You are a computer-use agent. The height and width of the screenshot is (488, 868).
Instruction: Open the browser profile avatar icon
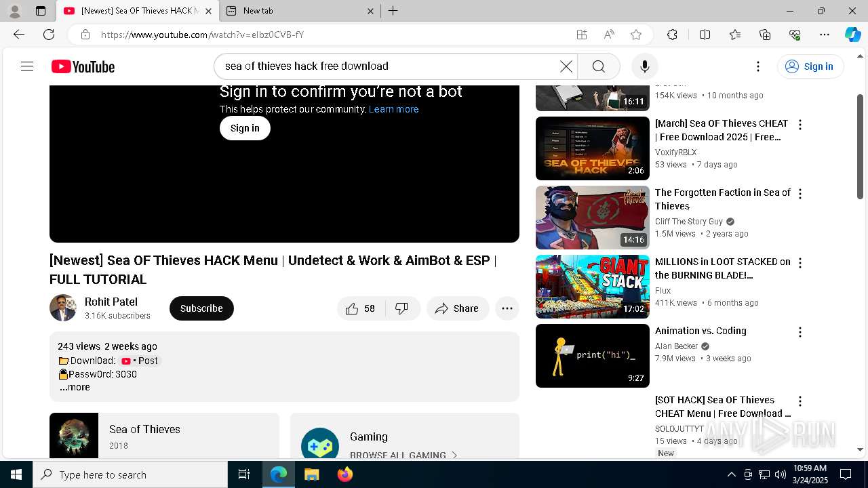click(15, 11)
